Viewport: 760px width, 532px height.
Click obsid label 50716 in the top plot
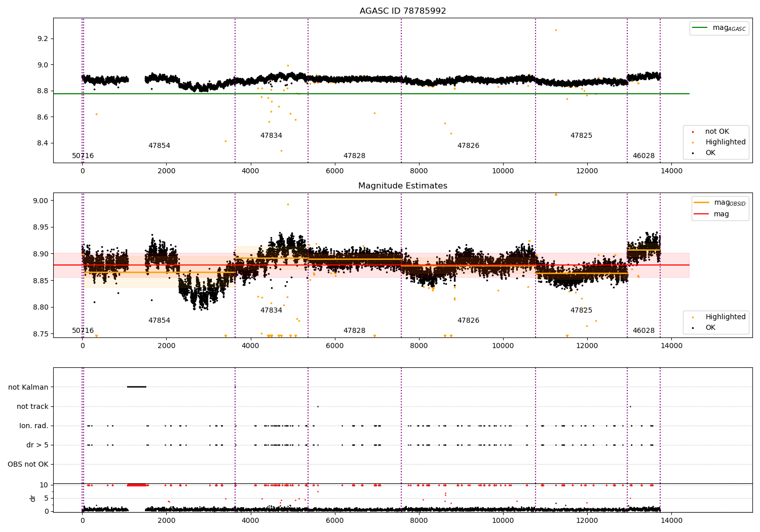pyautogui.click(x=83, y=156)
